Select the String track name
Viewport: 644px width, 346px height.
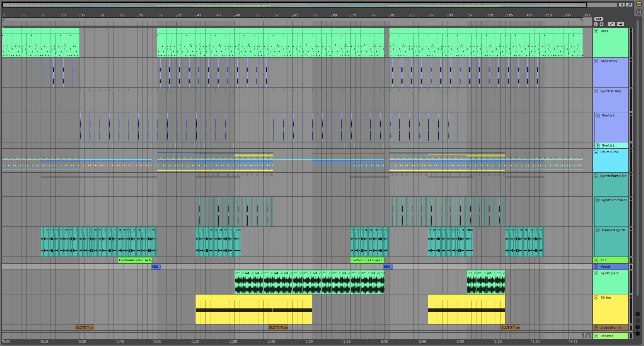point(606,297)
